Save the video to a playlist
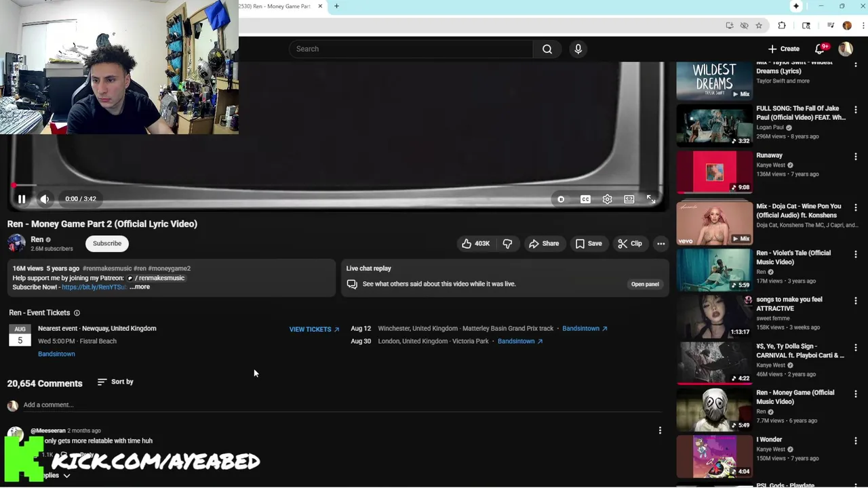Screen dimensions: 868x488 (x=589, y=243)
